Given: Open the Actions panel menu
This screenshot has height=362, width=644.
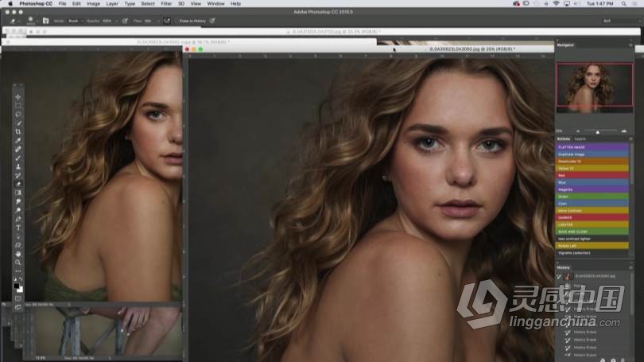Looking at the screenshot, I should (630, 139).
